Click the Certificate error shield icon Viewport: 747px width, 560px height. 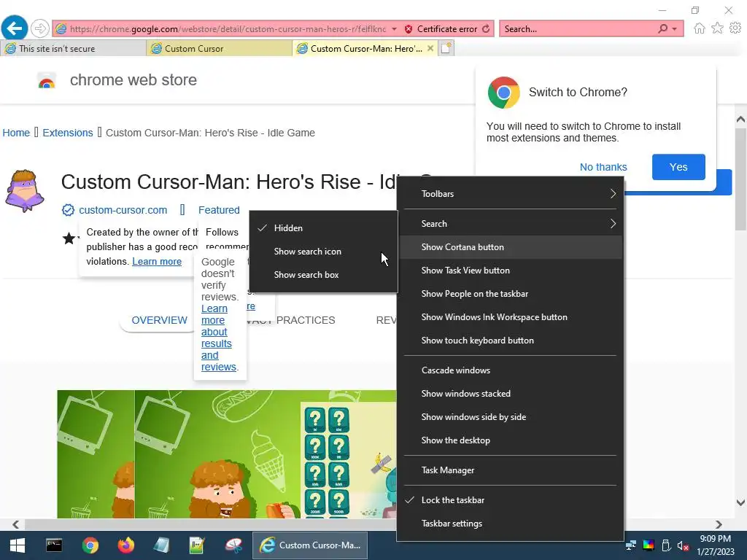point(409,29)
